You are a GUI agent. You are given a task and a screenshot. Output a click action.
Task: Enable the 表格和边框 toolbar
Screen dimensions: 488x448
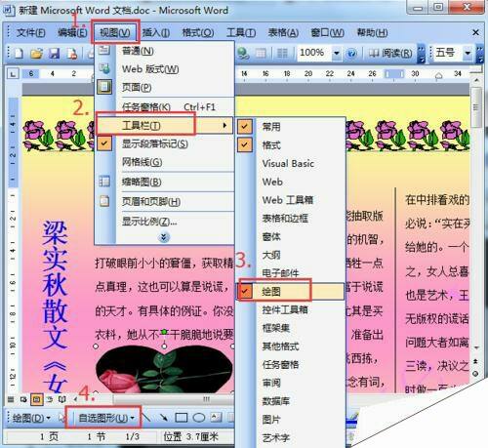(x=285, y=218)
